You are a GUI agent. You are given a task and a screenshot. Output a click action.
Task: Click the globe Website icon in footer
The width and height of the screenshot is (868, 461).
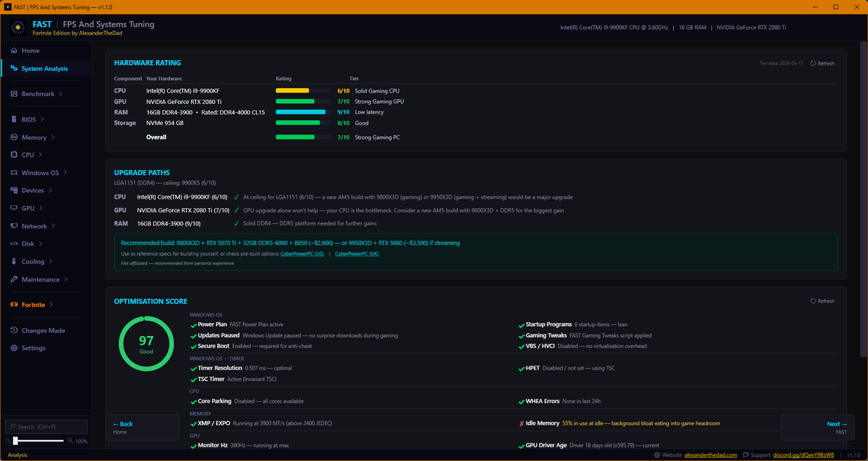click(656, 455)
